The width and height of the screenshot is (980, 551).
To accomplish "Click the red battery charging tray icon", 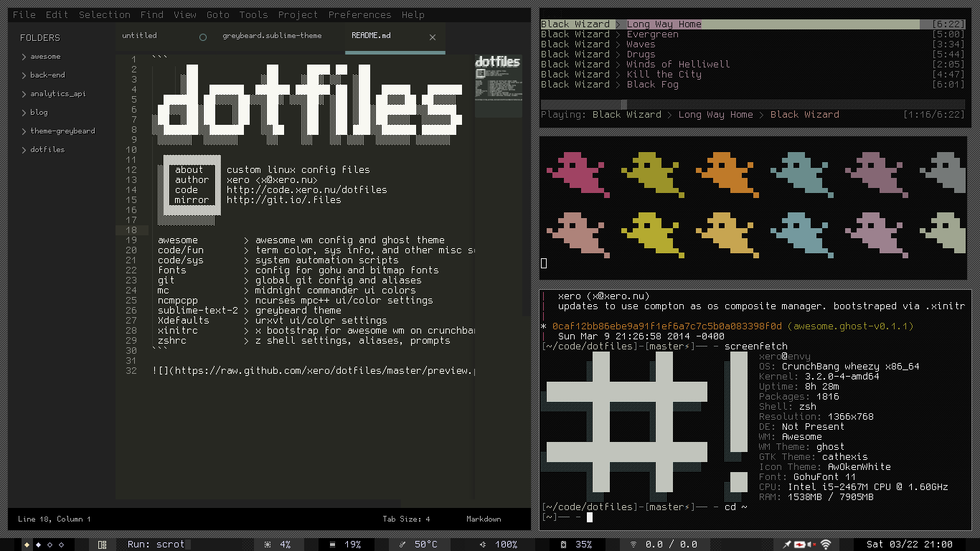I will (800, 545).
